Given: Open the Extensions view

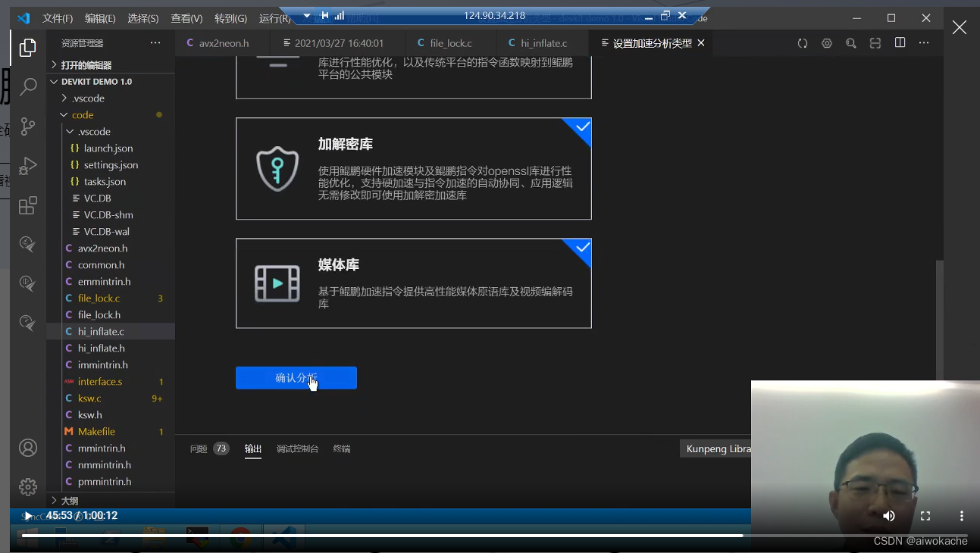Looking at the screenshot, I should (x=28, y=205).
